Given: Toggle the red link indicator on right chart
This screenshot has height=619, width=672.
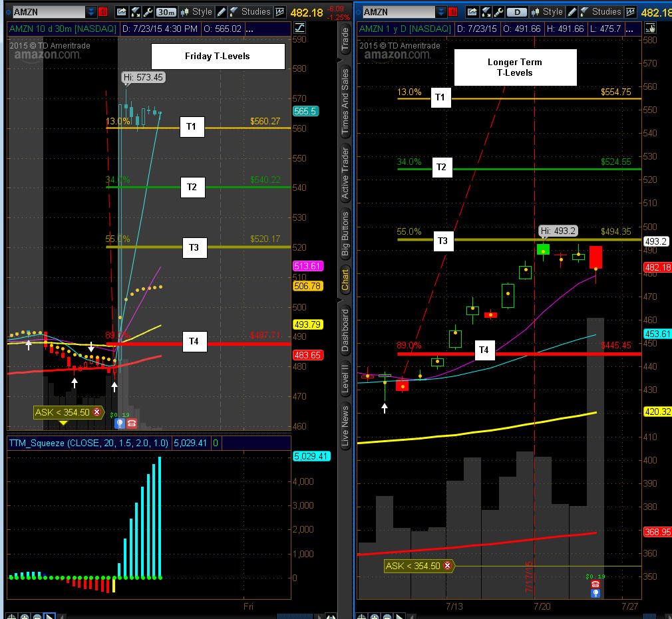Looking at the screenshot, I should (x=453, y=12).
